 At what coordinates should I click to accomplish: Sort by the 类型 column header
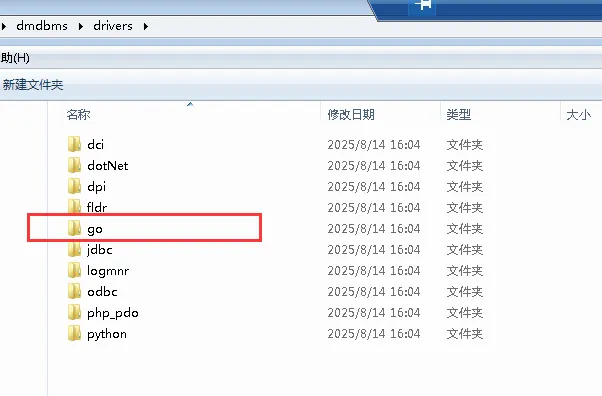click(x=458, y=114)
